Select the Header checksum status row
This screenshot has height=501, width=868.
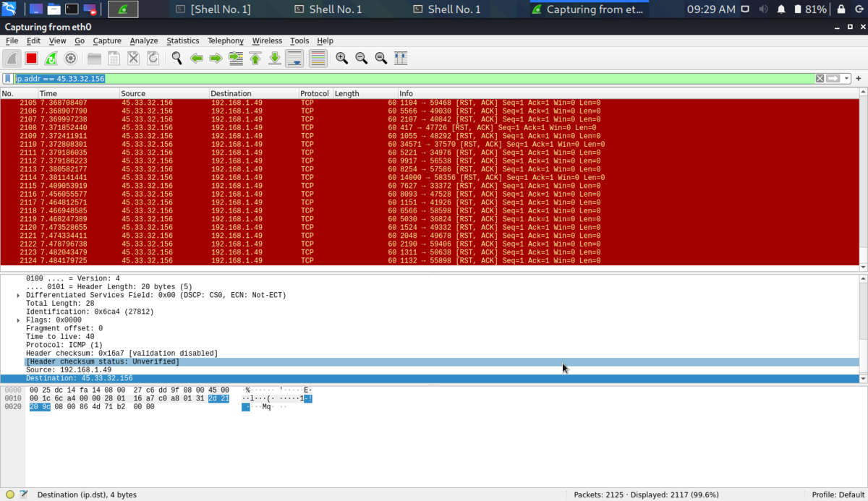[x=430, y=361]
